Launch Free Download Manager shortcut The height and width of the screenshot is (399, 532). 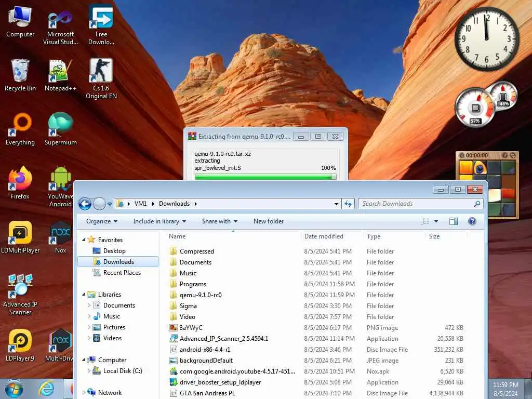pos(101,25)
